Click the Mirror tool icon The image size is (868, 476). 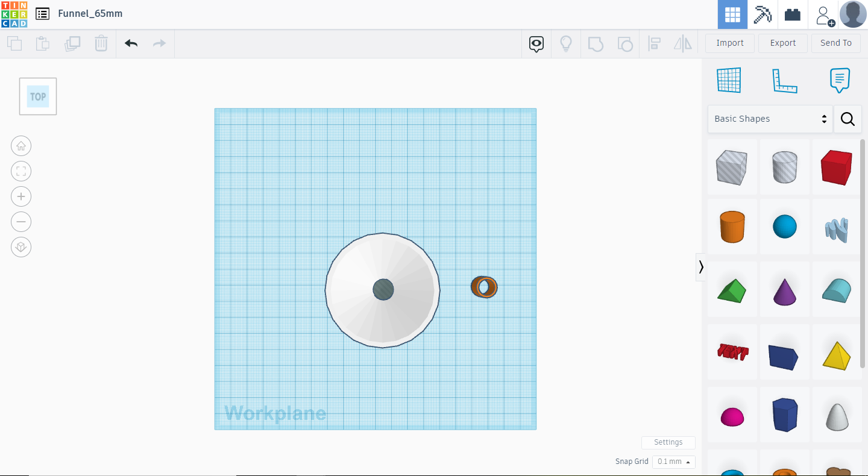[683, 43]
